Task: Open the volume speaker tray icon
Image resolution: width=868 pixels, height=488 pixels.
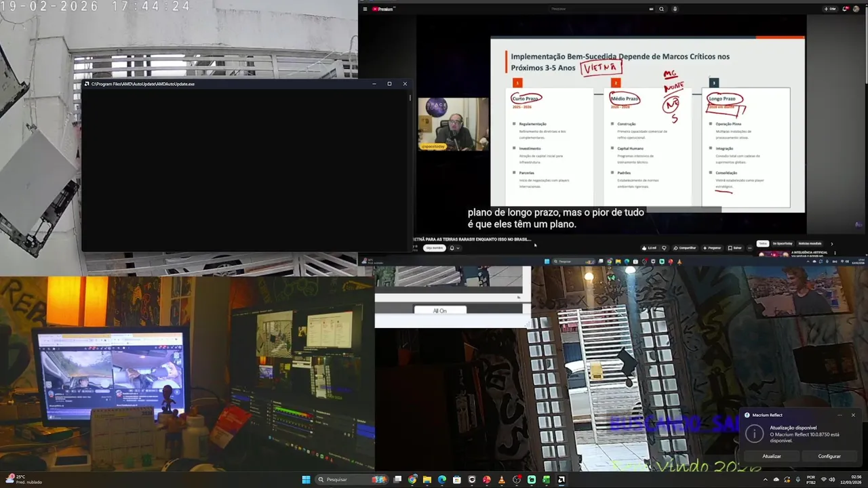Action: pos(833,480)
